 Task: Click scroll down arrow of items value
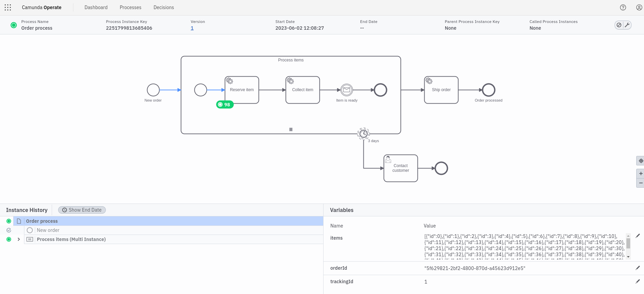[x=628, y=257]
